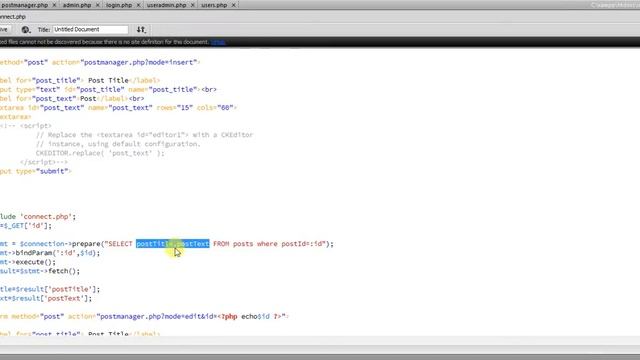Close the users.php tab

point(233,5)
